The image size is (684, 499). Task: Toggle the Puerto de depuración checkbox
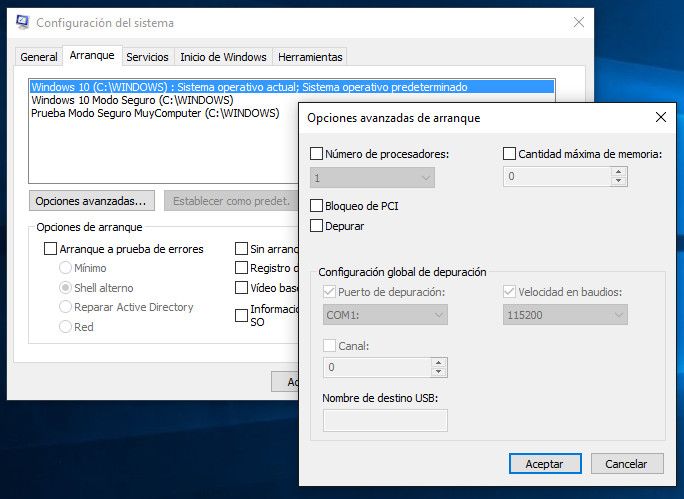(329, 291)
